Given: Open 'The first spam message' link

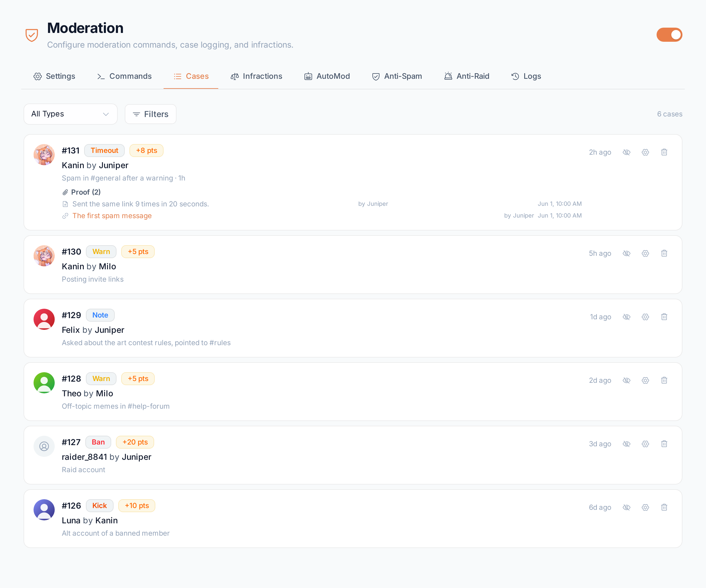Looking at the screenshot, I should pyautogui.click(x=112, y=216).
